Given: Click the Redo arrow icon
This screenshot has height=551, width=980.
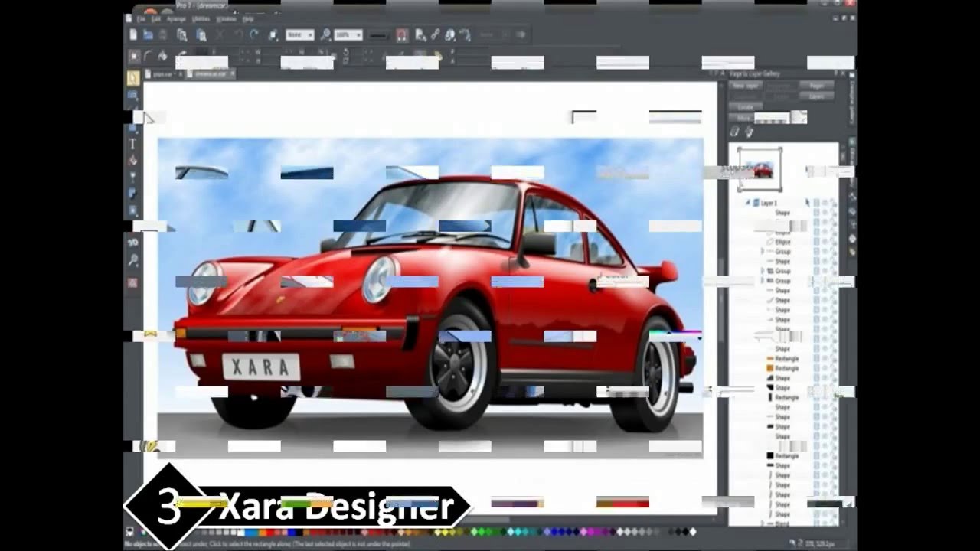Looking at the screenshot, I should click(x=253, y=35).
